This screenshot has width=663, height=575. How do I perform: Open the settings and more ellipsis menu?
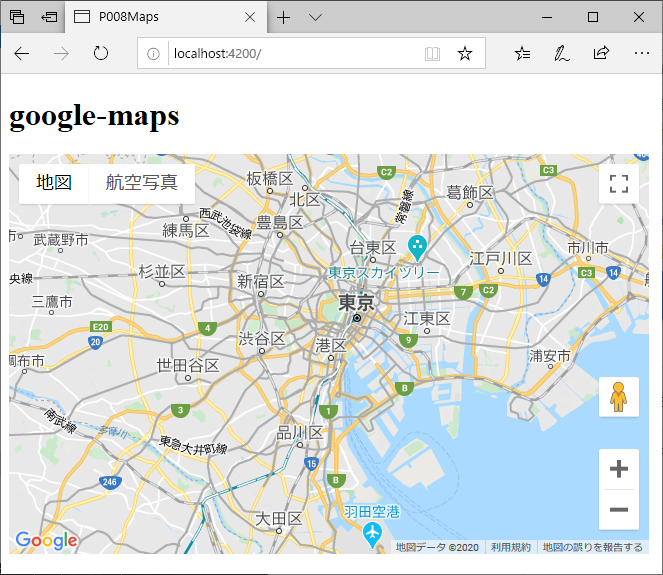point(641,53)
